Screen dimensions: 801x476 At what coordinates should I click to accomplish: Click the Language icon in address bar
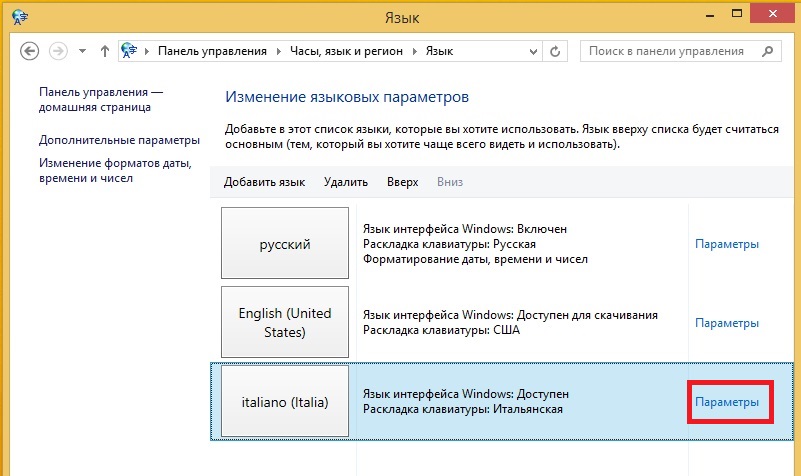point(129,51)
